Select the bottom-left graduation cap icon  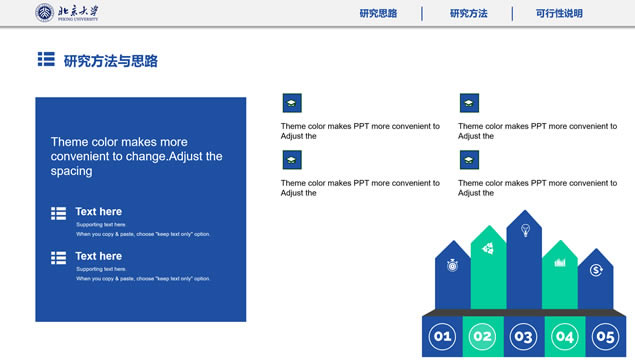(292, 160)
